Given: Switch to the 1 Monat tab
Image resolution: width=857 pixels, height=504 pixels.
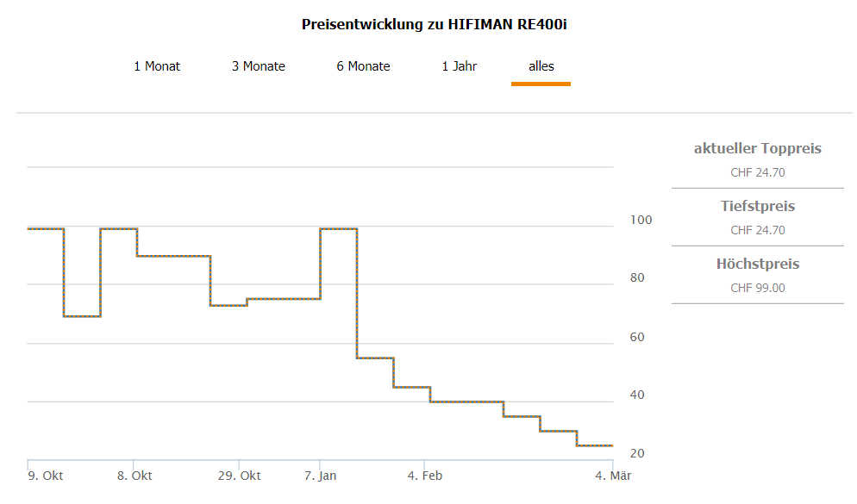Looking at the screenshot, I should coord(157,66).
